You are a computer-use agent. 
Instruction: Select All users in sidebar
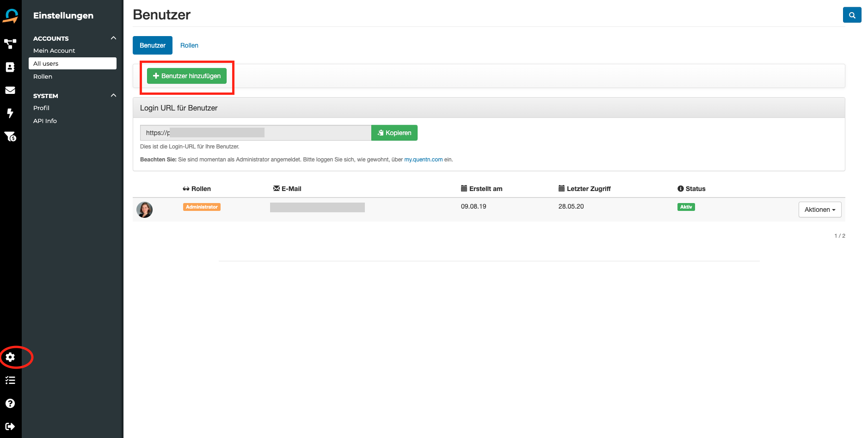73,63
